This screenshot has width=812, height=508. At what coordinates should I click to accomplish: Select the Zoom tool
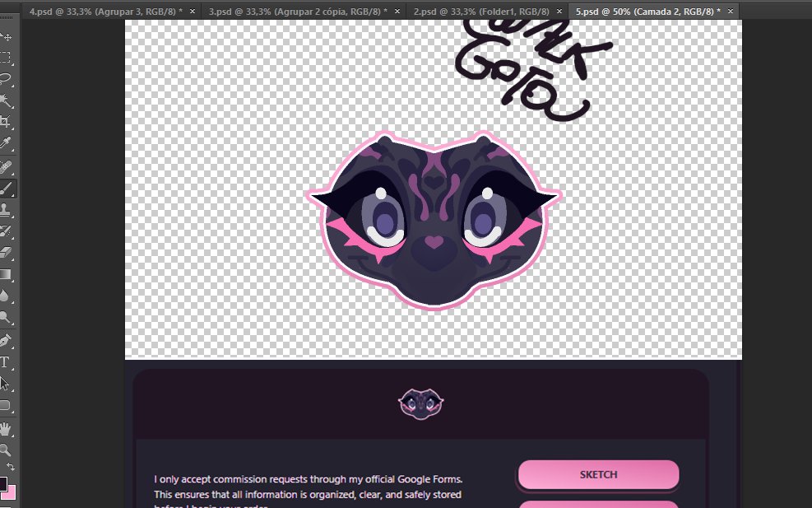(6, 450)
